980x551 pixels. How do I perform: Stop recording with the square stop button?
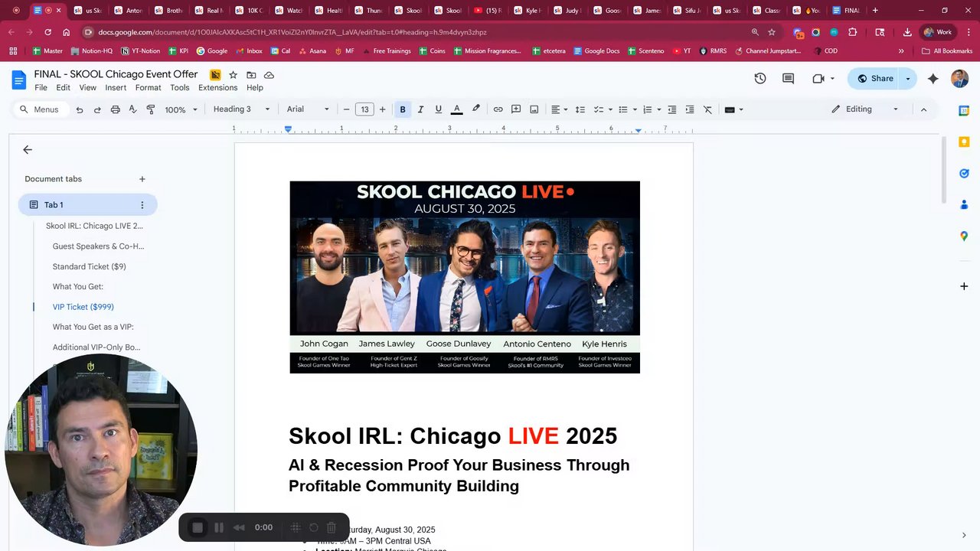(198, 527)
